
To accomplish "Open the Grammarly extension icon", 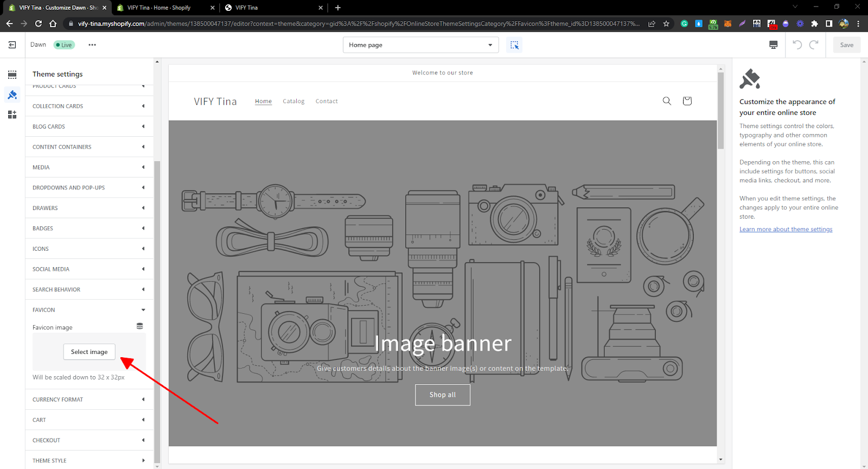I will coord(684,23).
